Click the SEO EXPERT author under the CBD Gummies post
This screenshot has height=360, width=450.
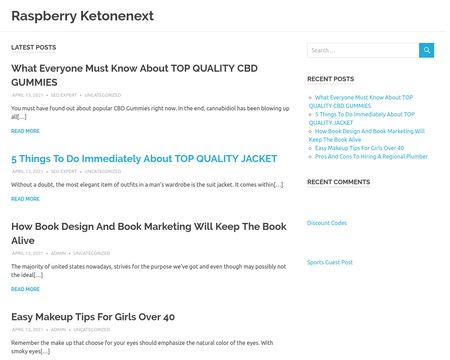[64, 95]
